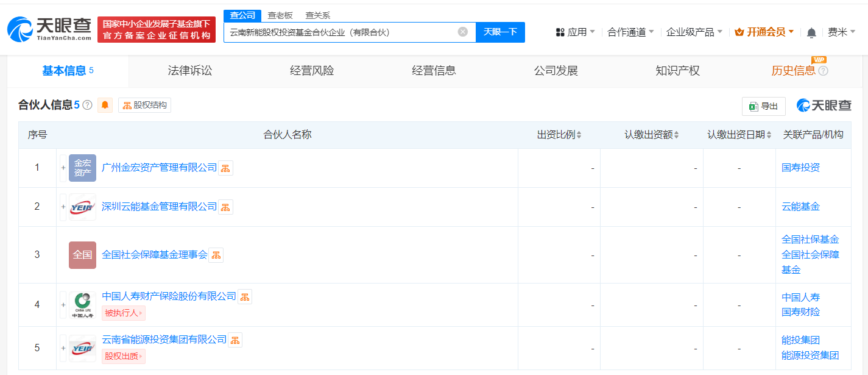Viewport: 868px width, 375px height.
Task: Sort by 出资比例 column
Action: [559, 135]
